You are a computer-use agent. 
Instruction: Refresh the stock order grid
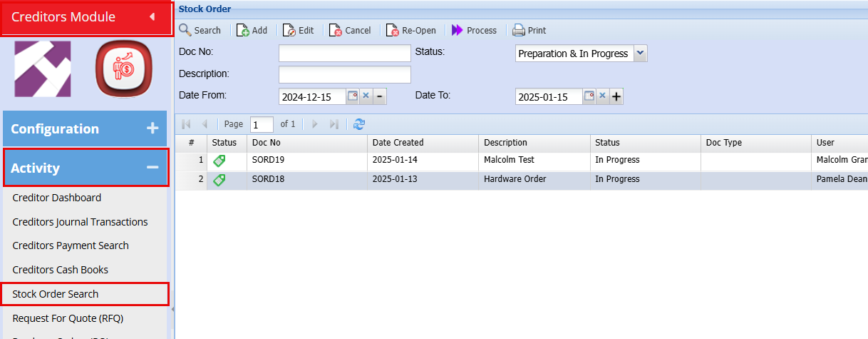point(359,124)
